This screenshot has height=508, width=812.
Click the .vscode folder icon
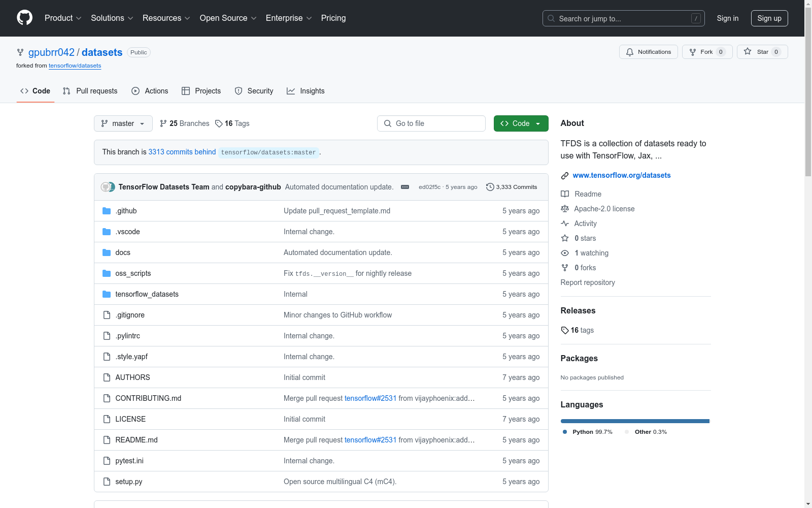point(107,232)
